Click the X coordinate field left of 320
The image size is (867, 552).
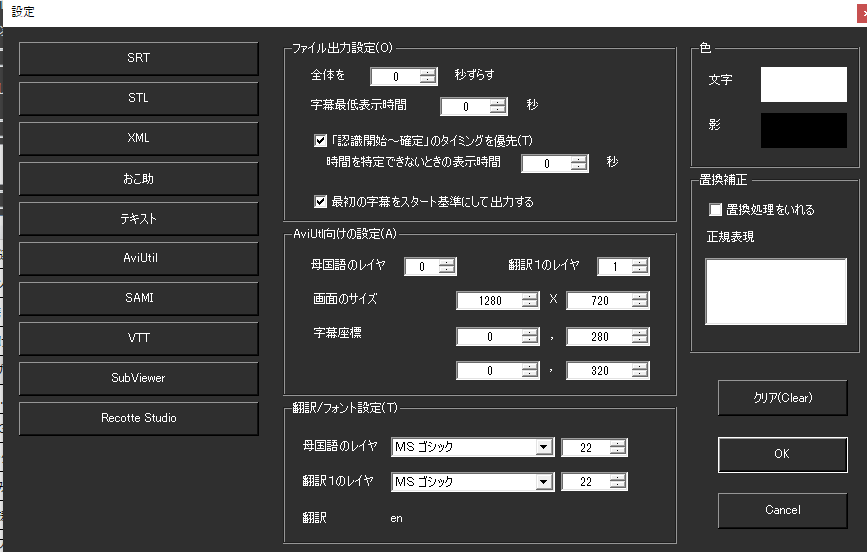coord(489,371)
